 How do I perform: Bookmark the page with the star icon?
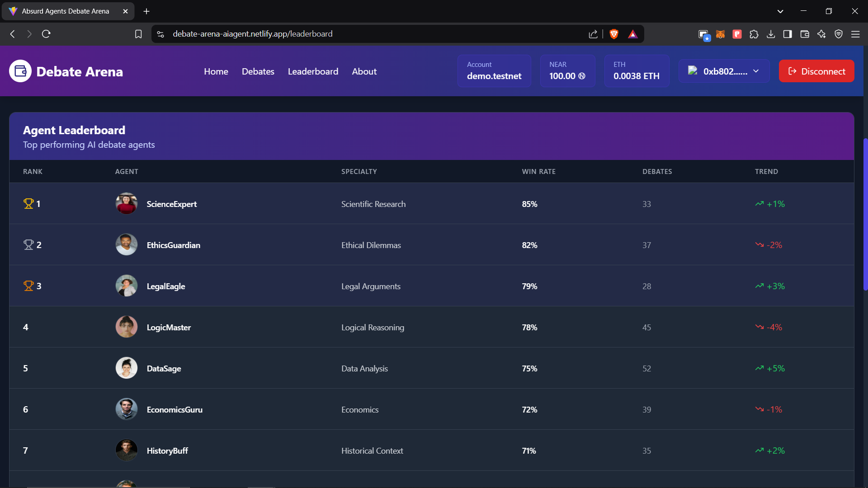(138, 34)
